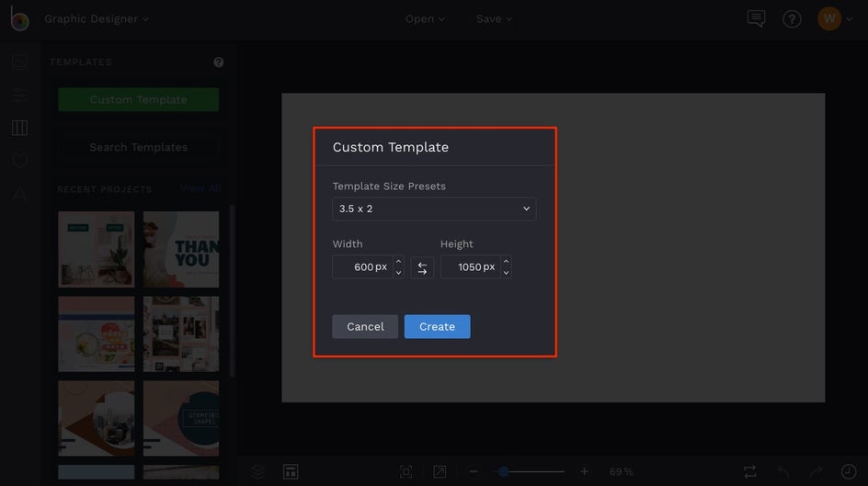The image size is (868, 486).
Task: Click the layout panel icon in bottom bar
Action: pos(291,471)
